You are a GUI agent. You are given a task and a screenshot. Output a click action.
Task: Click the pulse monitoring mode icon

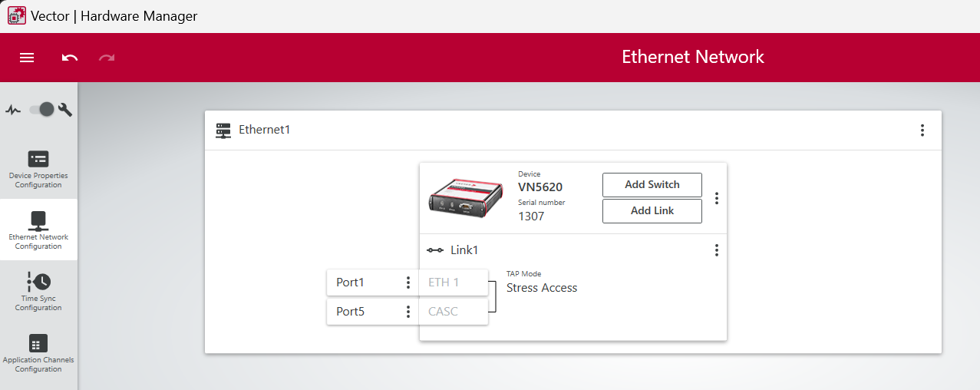13,110
